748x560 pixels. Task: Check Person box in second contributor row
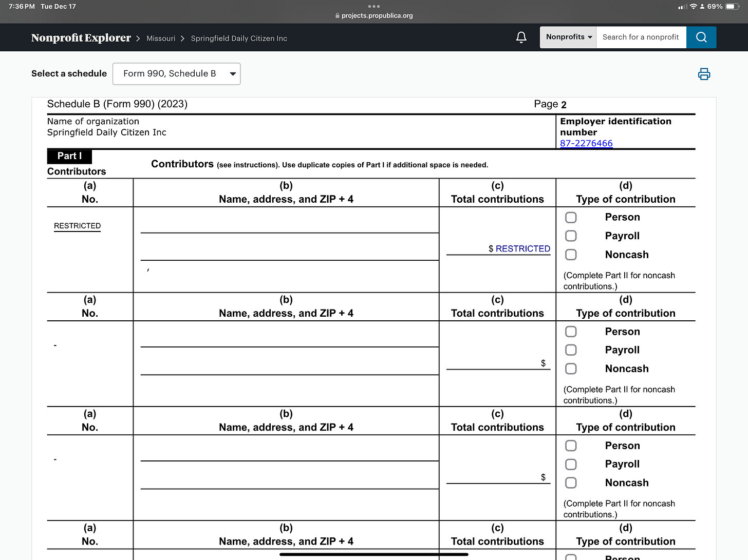click(x=571, y=332)
